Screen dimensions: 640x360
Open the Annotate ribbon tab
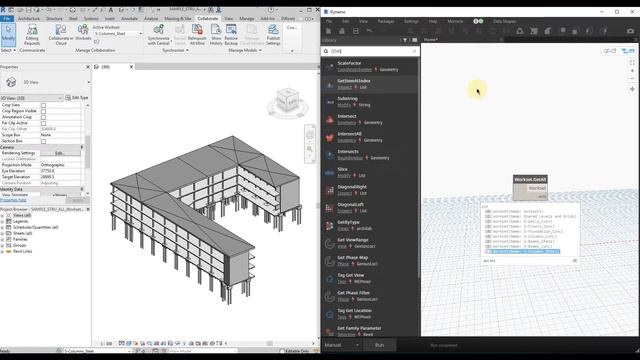click(129, 19)
